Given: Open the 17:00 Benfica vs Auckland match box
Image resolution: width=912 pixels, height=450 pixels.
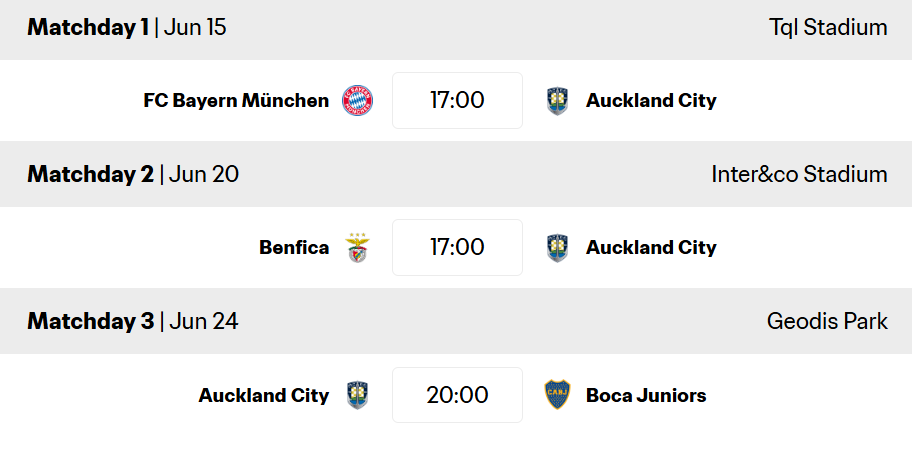Looking at the screenshot, I should click(x=457, y=247).
